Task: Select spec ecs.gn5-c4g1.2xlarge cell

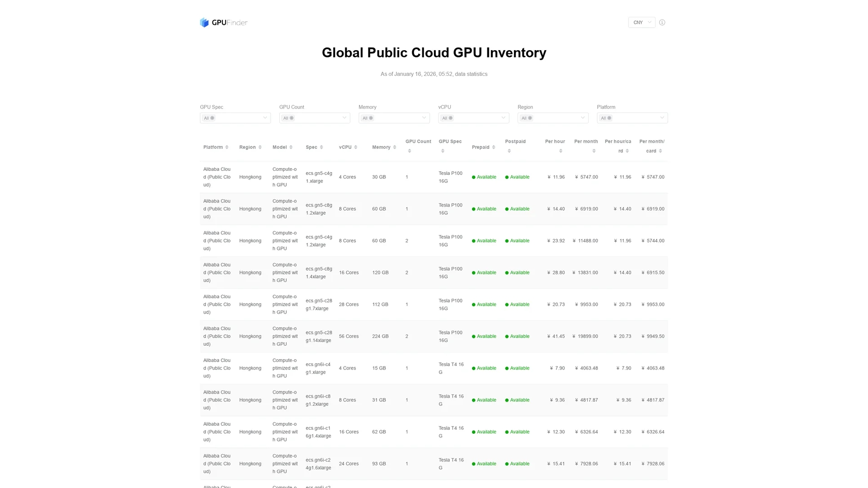Action: [319, 241]
